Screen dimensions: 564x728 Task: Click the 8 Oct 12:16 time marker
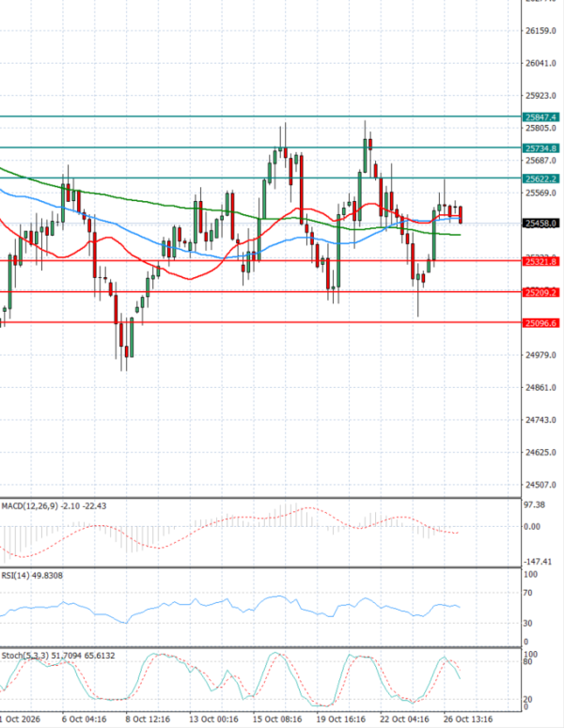click(148, 720)
